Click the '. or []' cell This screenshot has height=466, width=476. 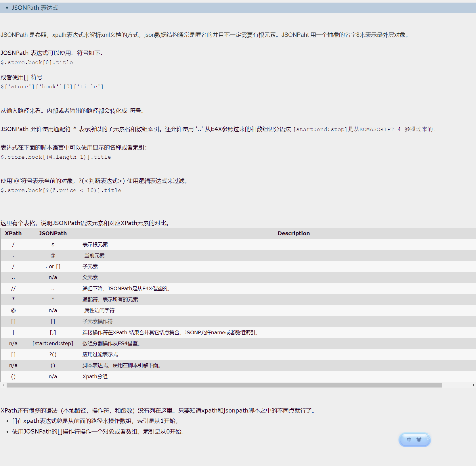click(53, 266)
